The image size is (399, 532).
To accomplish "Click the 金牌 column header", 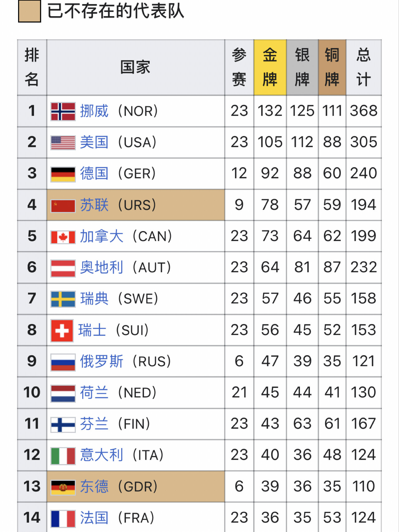I will pos(270,67).
